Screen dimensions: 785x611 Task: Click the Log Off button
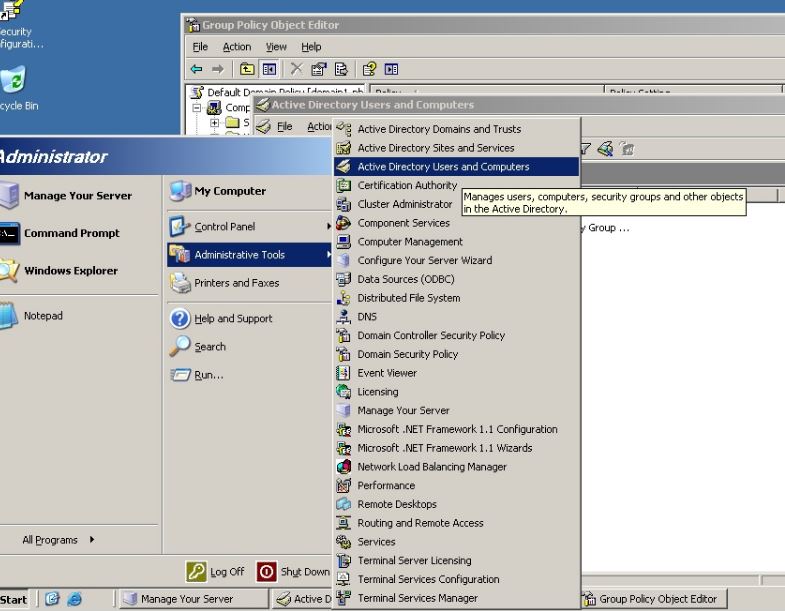click(215, 571)
